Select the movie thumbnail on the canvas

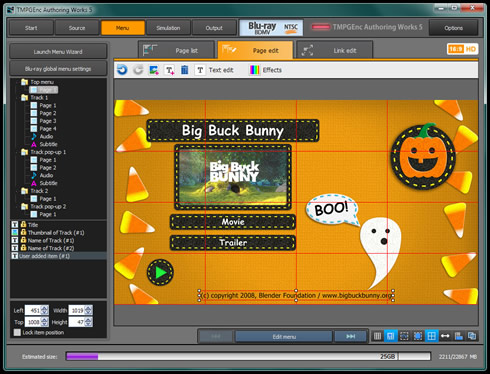233,177
